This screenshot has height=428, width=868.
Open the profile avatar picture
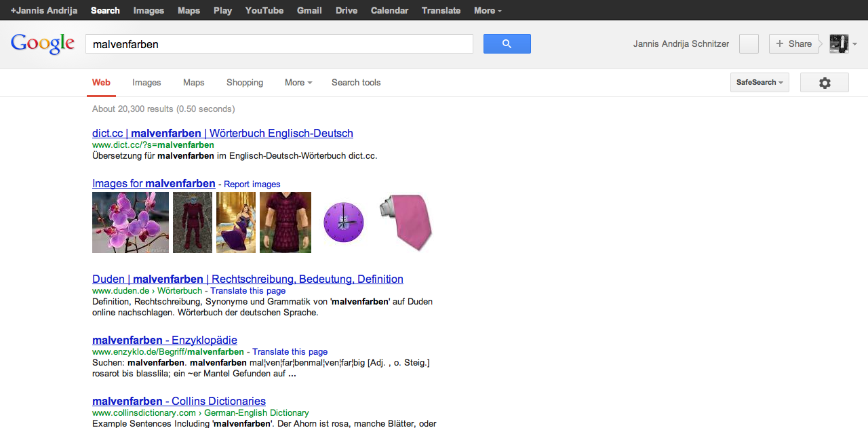[x=839, y=43]
